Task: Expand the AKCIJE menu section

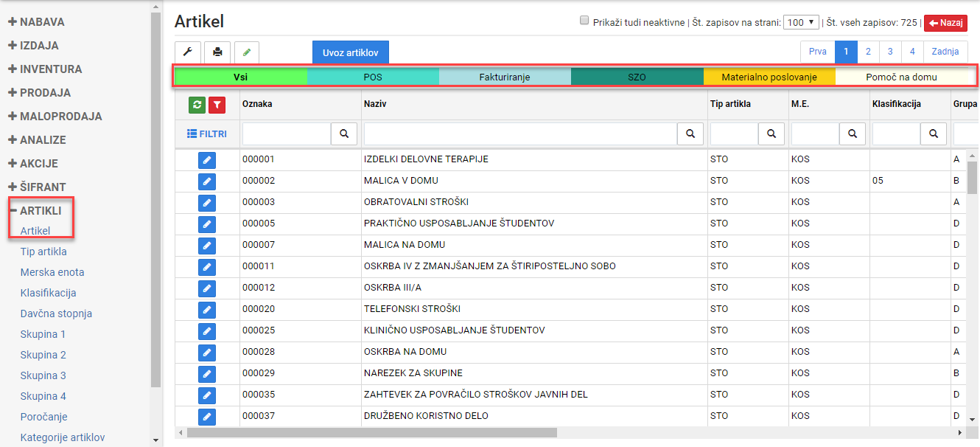Action: (33, 164)
